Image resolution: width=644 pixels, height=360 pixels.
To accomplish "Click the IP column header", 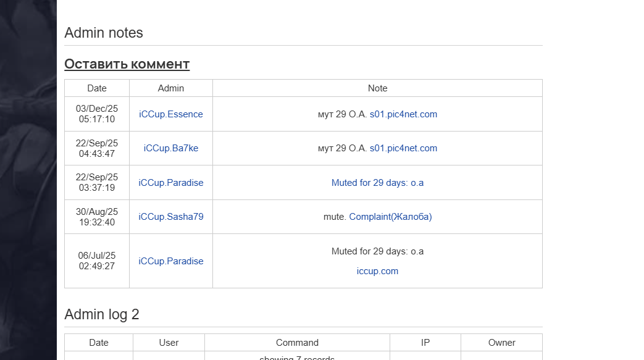I will 425,343.
